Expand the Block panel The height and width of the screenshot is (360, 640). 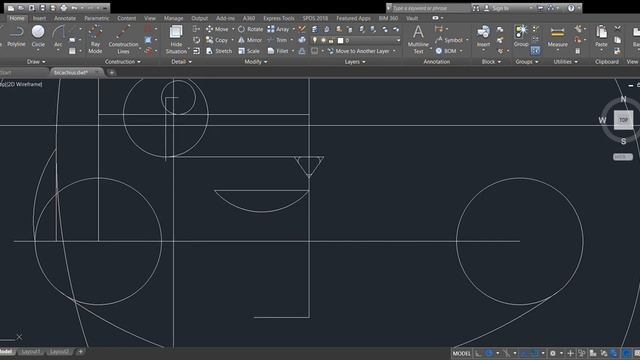click(491, 62)
